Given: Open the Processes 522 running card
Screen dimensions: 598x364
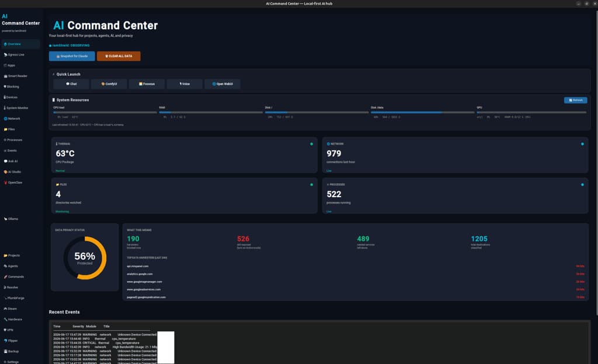Looking at the screenshot, I should (455, 195).
